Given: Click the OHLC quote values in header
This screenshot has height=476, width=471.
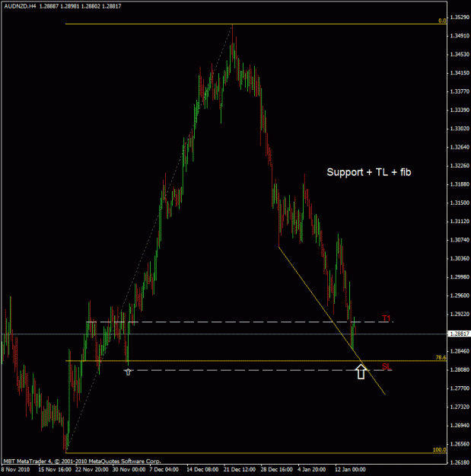Looking at the screenshot, I should click(80, 6).
